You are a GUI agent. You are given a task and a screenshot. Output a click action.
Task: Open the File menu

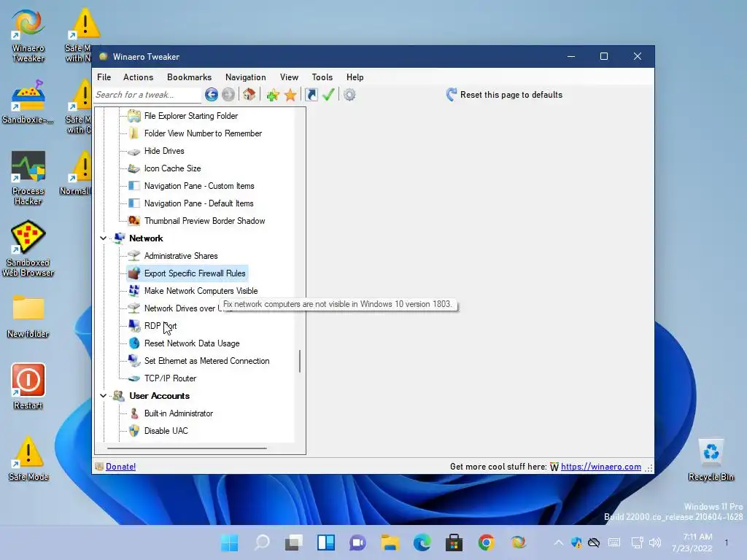104,77
